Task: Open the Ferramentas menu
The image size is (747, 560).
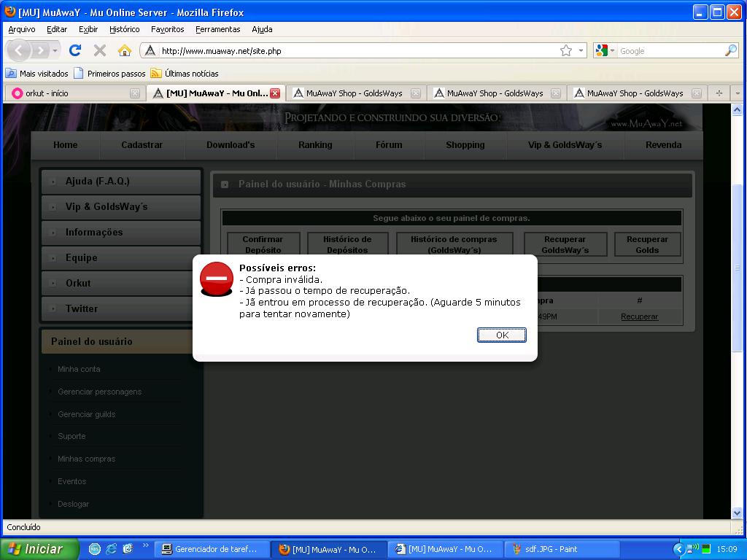Action: (217, 29)
